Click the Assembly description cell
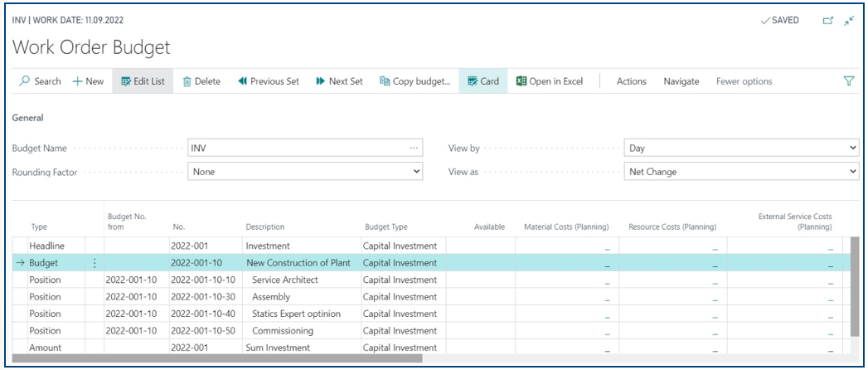Screen dimensions: 868x370 pyautogui.click(x=302, y=297)
